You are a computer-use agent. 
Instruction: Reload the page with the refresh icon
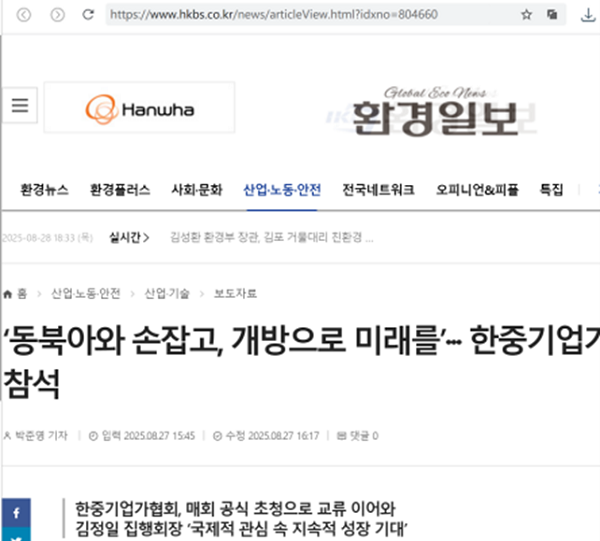(x=88, y=15)
